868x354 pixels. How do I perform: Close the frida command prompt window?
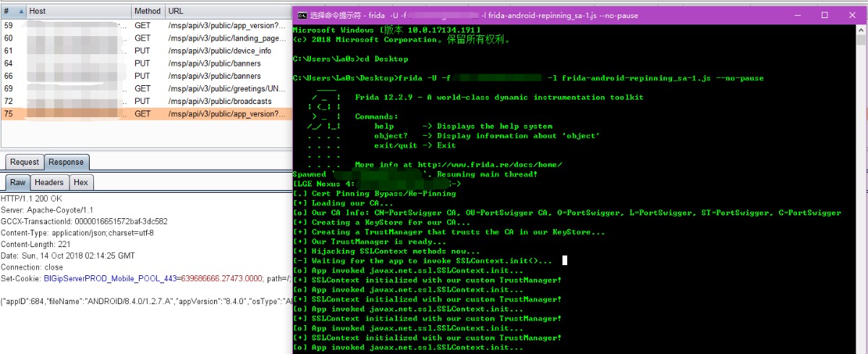click(851, 14)
